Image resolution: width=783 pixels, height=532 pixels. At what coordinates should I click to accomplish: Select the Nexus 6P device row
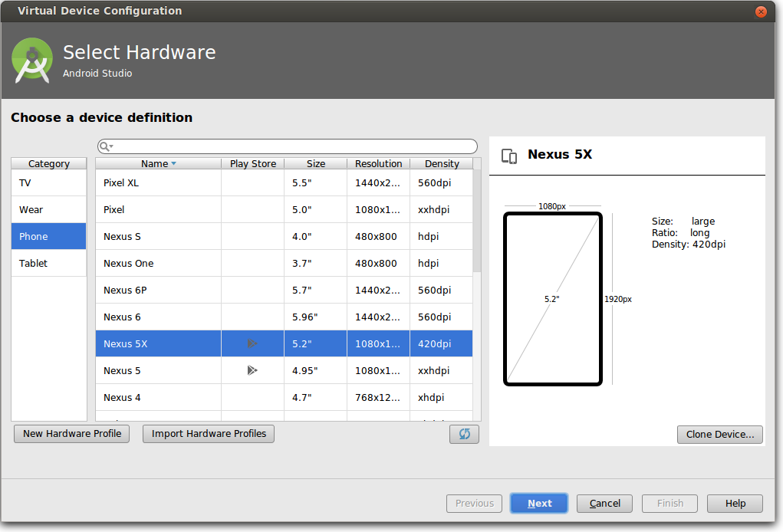[285, 290]
